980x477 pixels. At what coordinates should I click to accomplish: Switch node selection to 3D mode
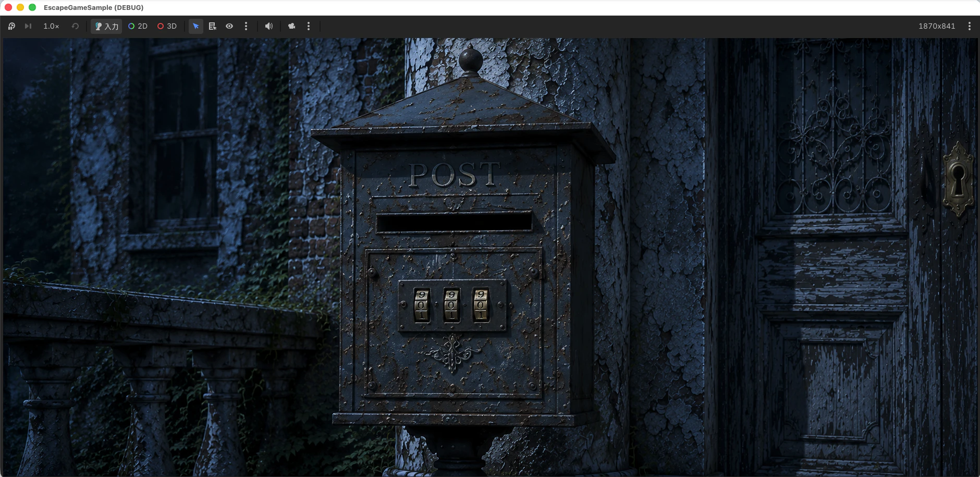coord(167,26)
